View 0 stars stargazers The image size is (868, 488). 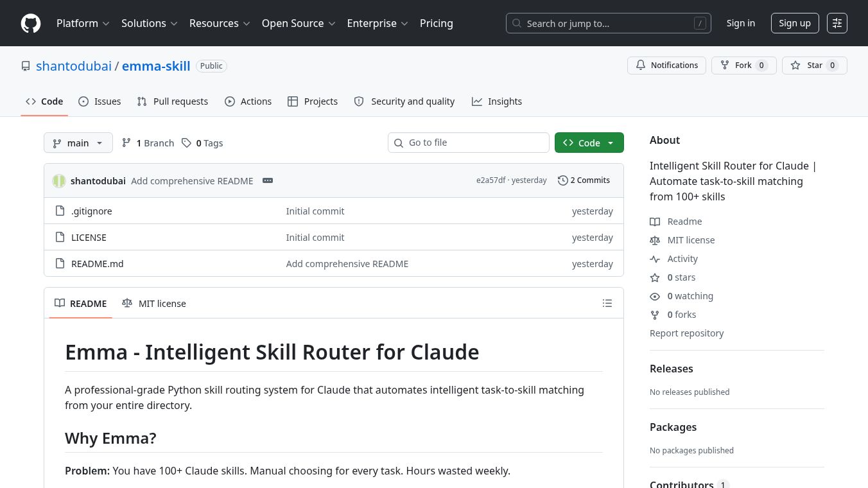tap(673, 277)
